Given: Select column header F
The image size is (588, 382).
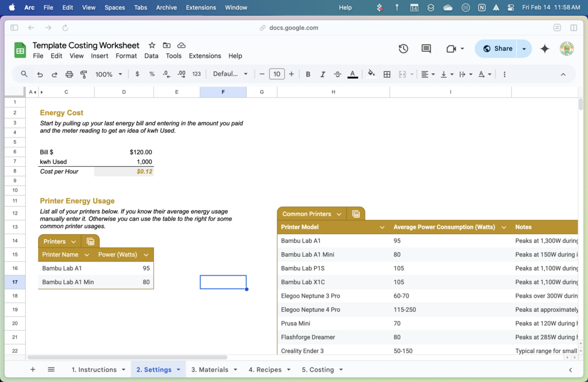Looking at the screenshot, I should 223,92.
